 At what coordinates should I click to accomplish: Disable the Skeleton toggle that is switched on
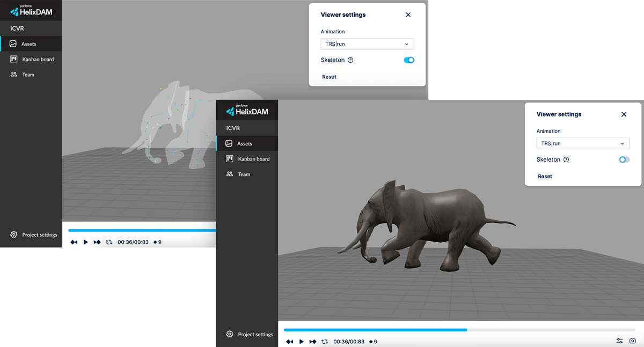click(x=408, y=60)
